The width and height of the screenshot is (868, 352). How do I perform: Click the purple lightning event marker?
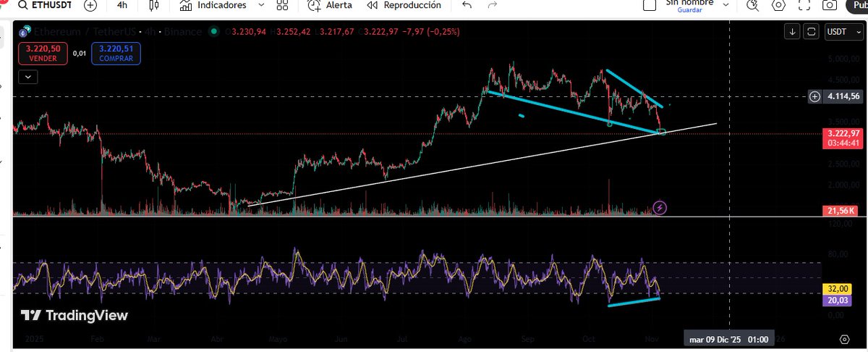(660, 208)
